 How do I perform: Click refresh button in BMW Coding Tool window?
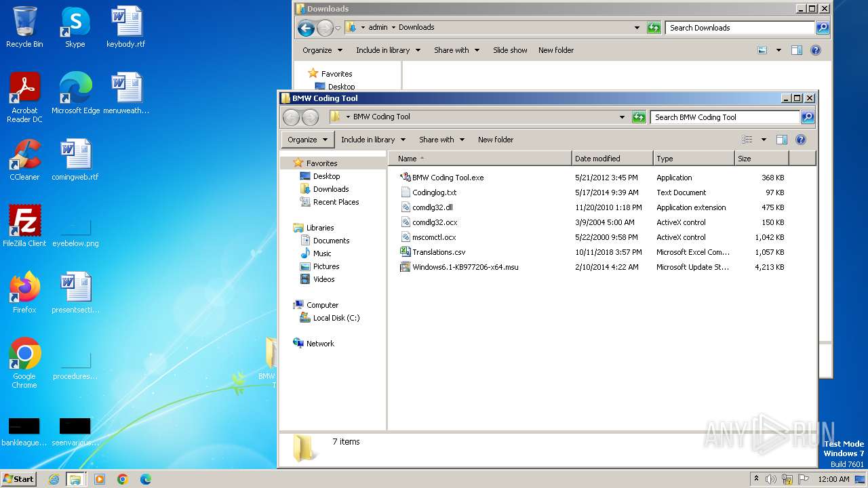point(639,117)
